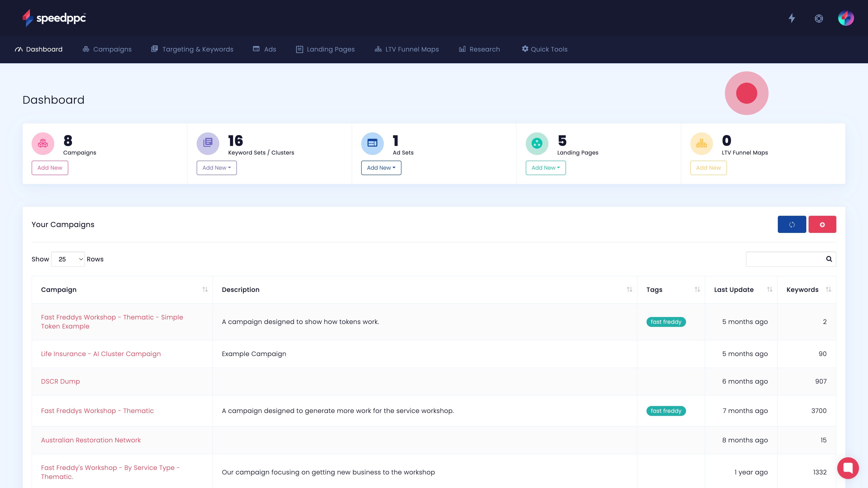Open the help lifebuoy icon
This screenshot has height=488, width=868.
pos(819,19)
